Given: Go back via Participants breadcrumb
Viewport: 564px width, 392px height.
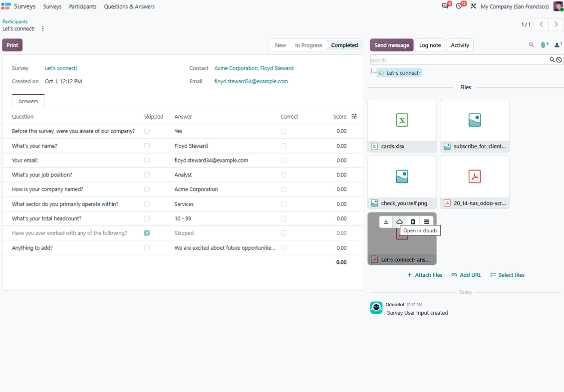Looking at the screenshot, I should tap(15, 21).
